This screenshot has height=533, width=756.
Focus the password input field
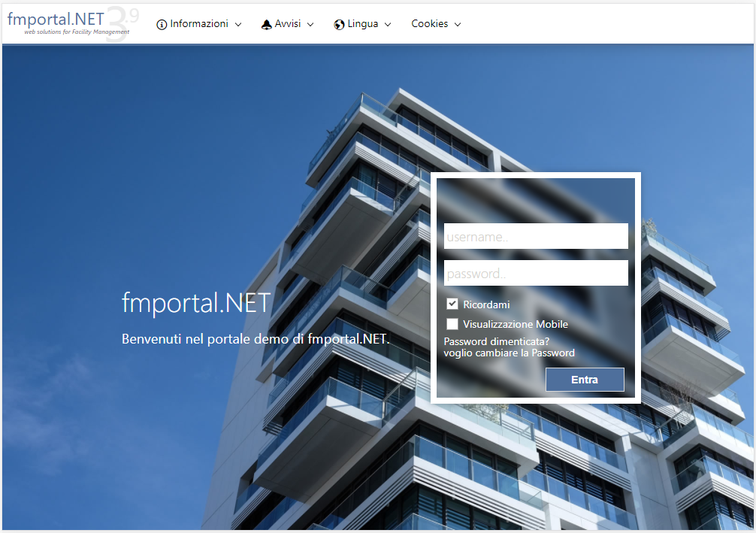pos(536,273)
